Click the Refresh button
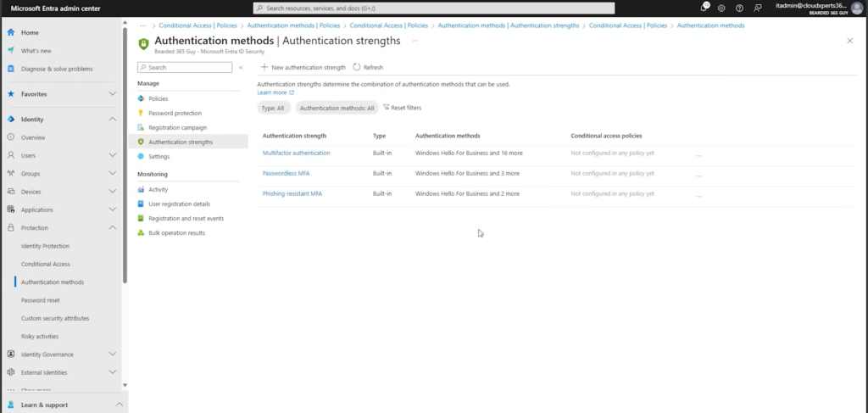Screen dimensions: 868x413 click(368, 68)
